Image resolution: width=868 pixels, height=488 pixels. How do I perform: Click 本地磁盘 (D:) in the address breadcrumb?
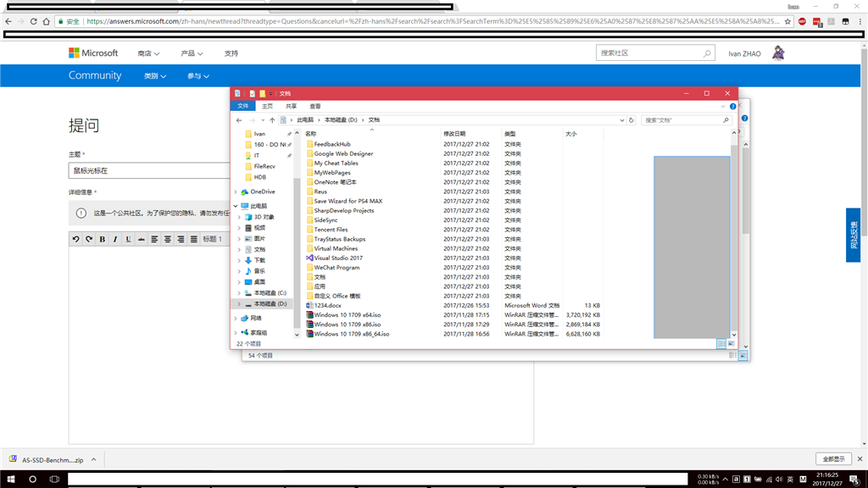coord(341,120)
